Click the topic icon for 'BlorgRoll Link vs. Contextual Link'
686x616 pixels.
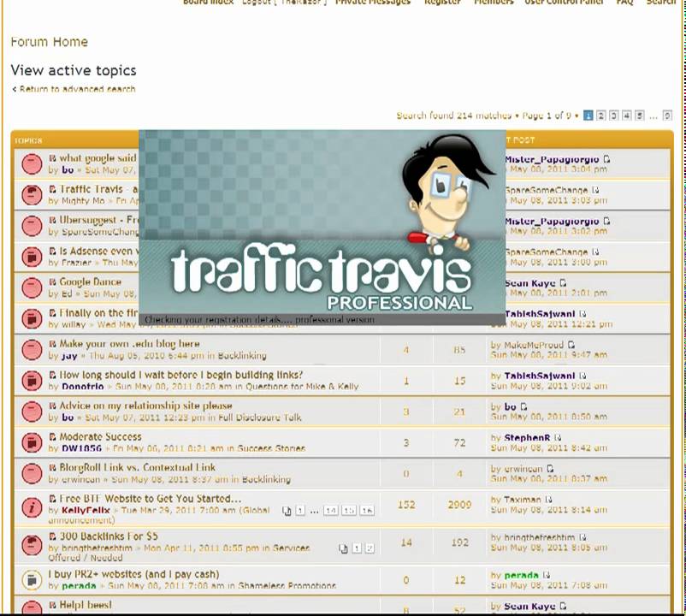click(32, 474)
